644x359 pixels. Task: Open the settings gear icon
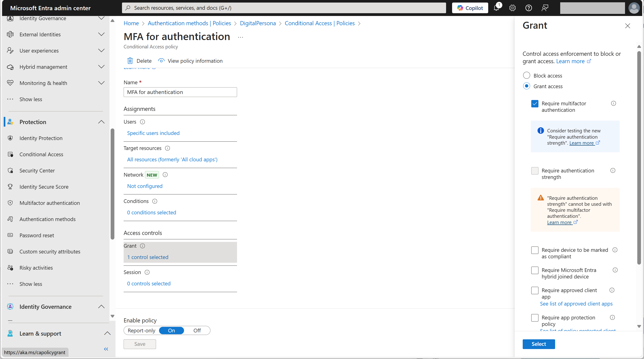[513, 8]
